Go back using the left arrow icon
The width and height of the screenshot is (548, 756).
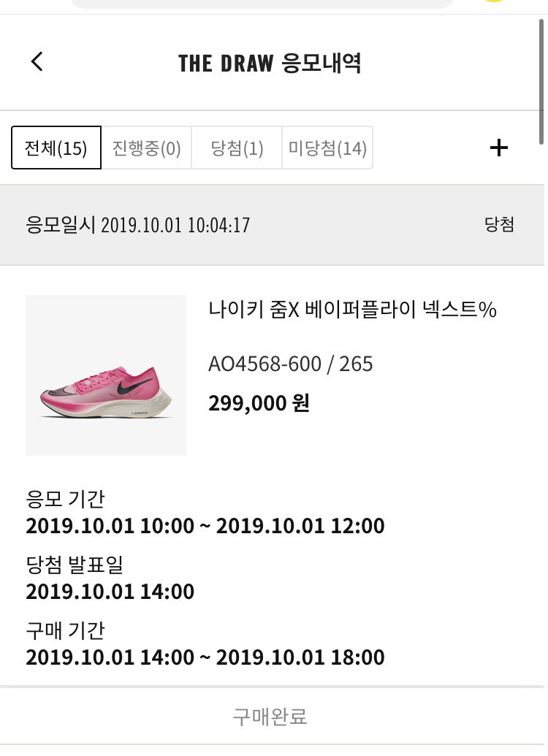(x=37, y=61)
